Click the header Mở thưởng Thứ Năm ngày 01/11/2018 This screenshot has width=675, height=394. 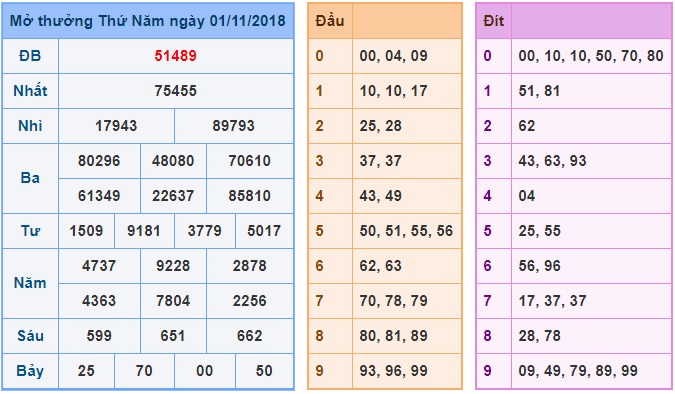point(148,21)
